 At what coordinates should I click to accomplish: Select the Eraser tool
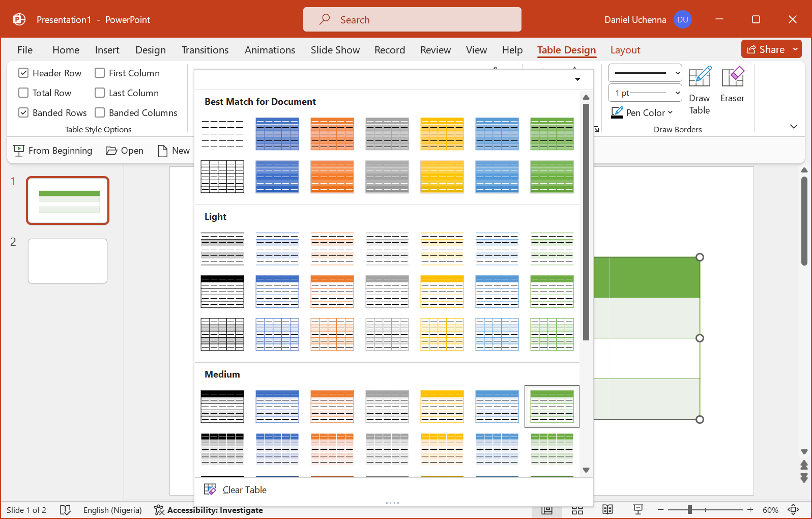(732, 84)
